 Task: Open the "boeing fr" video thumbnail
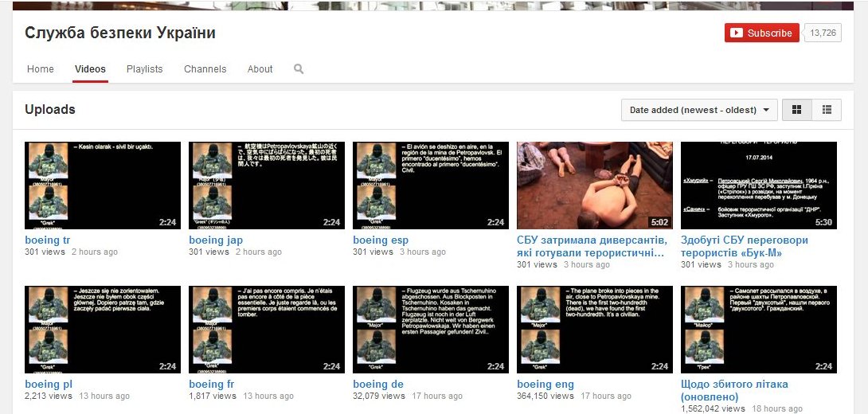click(267, 330)
